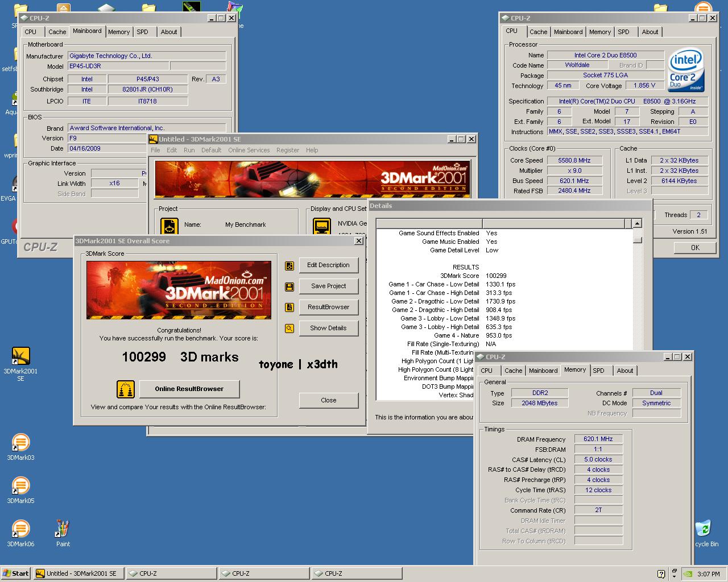Click the 3DMark Score 100299 in Details

496,276
